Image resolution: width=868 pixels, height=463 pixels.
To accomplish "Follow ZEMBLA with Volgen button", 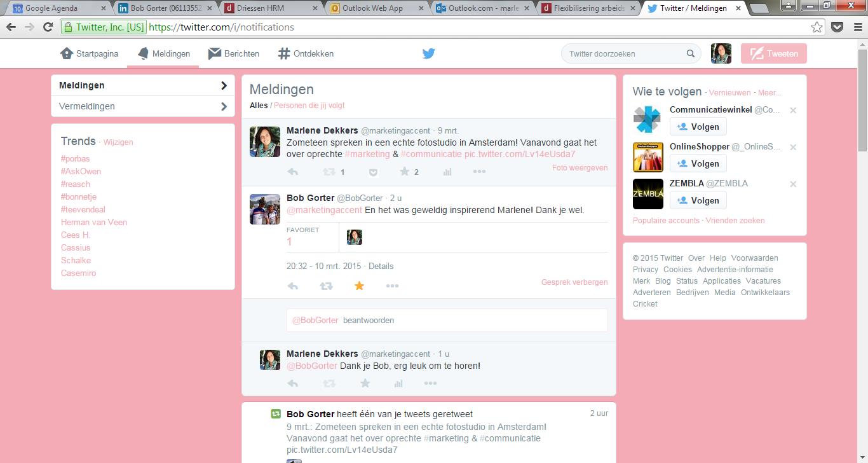I will (x=698, y=200).
